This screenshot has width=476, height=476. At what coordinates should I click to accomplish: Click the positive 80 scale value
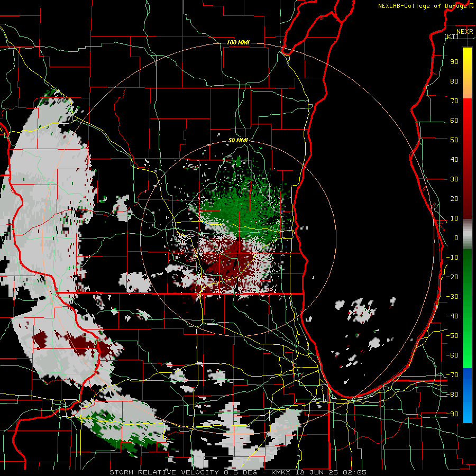[x=454, y=81]
